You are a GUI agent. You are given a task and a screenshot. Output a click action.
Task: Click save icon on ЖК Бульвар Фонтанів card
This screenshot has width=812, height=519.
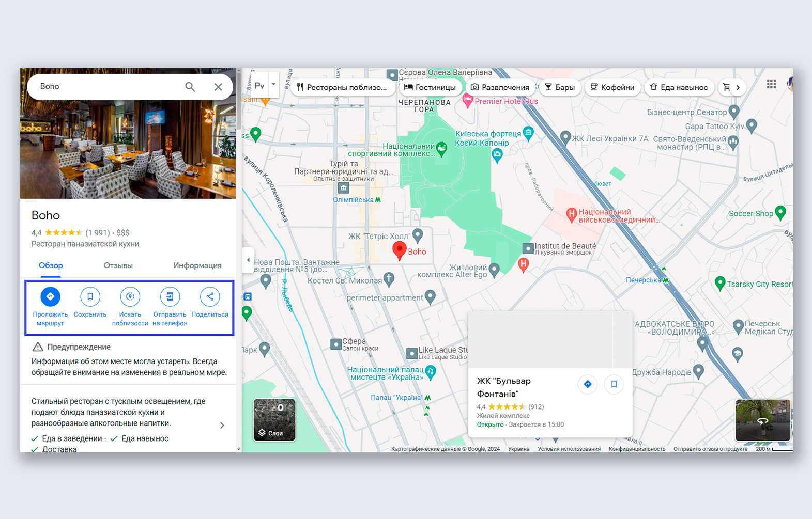(614, 384)
